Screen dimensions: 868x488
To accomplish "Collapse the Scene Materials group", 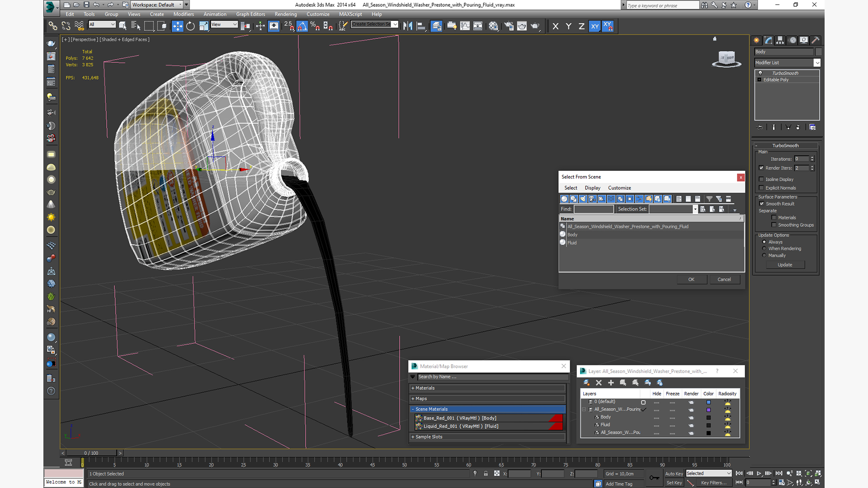I will (488, 409).
